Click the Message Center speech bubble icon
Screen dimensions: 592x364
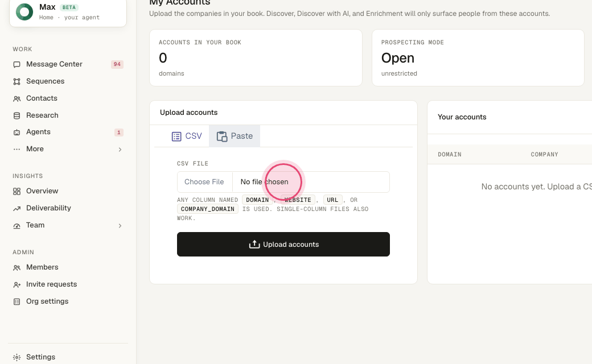[17, 64]
